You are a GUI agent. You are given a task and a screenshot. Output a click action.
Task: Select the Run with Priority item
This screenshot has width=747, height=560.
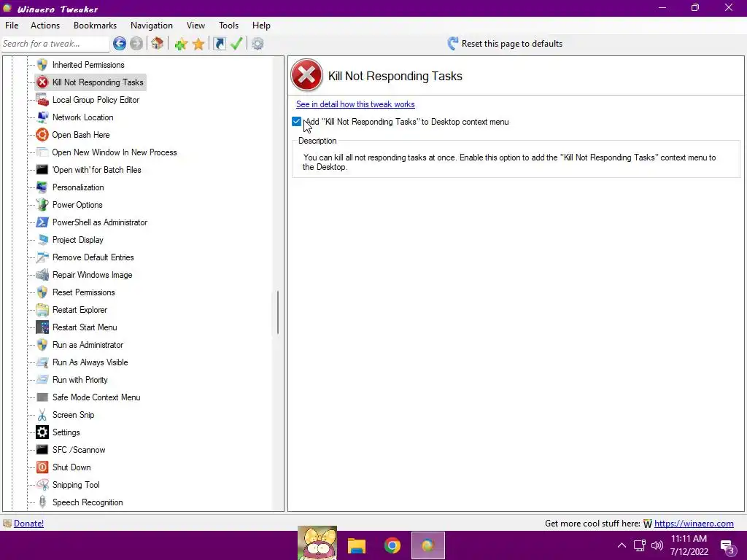(x=80, y=380)
